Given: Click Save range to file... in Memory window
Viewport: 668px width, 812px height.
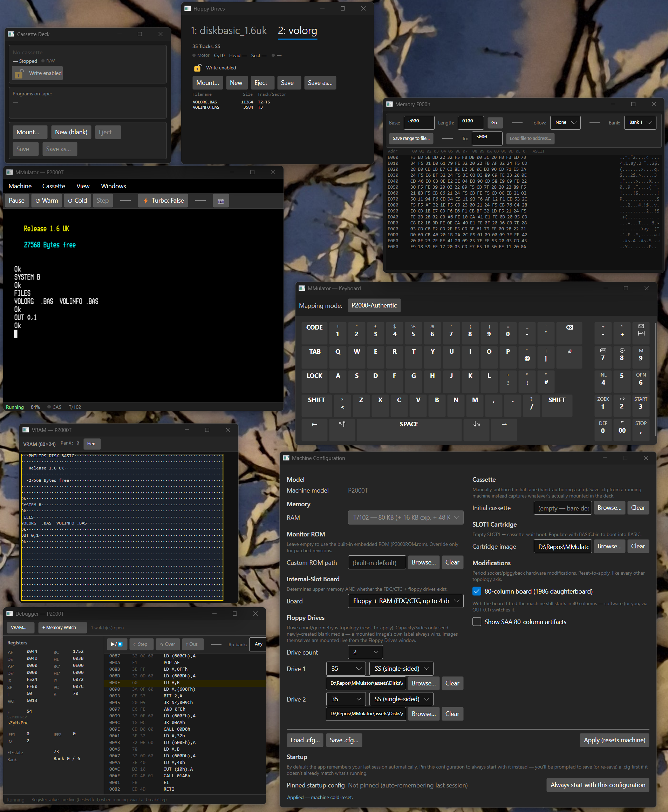Looking at the screenshot, I should pyautogui.click(x=411, y=138).
